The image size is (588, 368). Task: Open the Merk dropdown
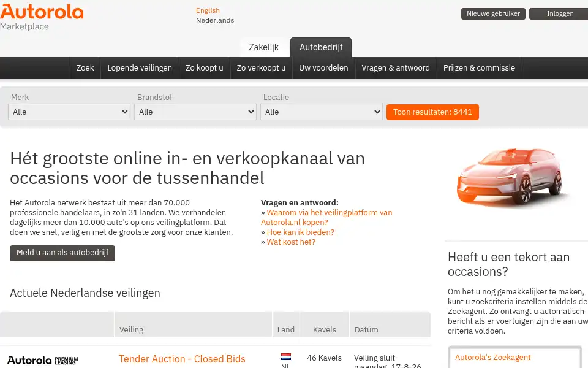point(69,112)
